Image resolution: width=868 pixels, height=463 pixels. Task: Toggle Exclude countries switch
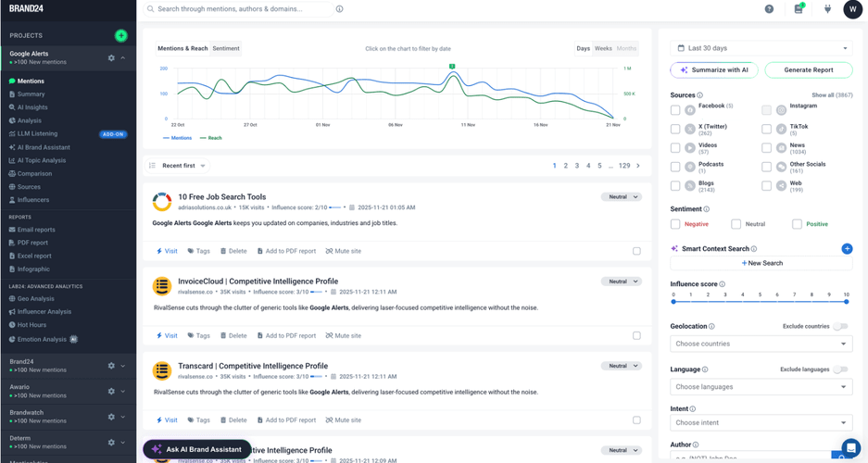click(841, 326)
